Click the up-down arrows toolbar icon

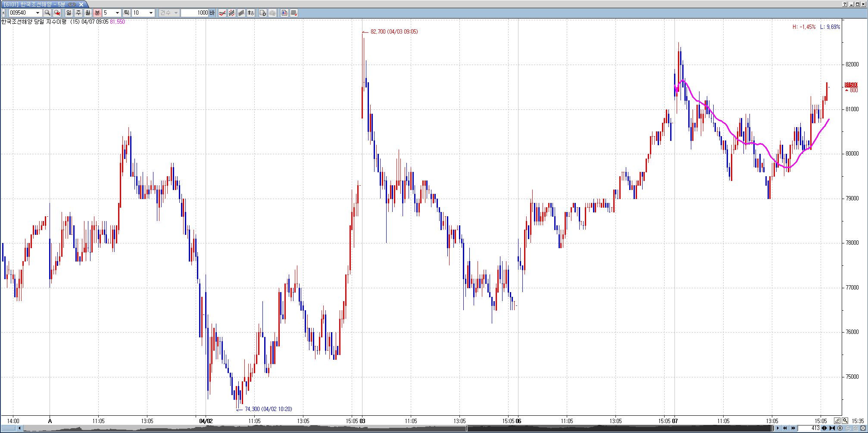pyautogui.click(x=251, y=13)
